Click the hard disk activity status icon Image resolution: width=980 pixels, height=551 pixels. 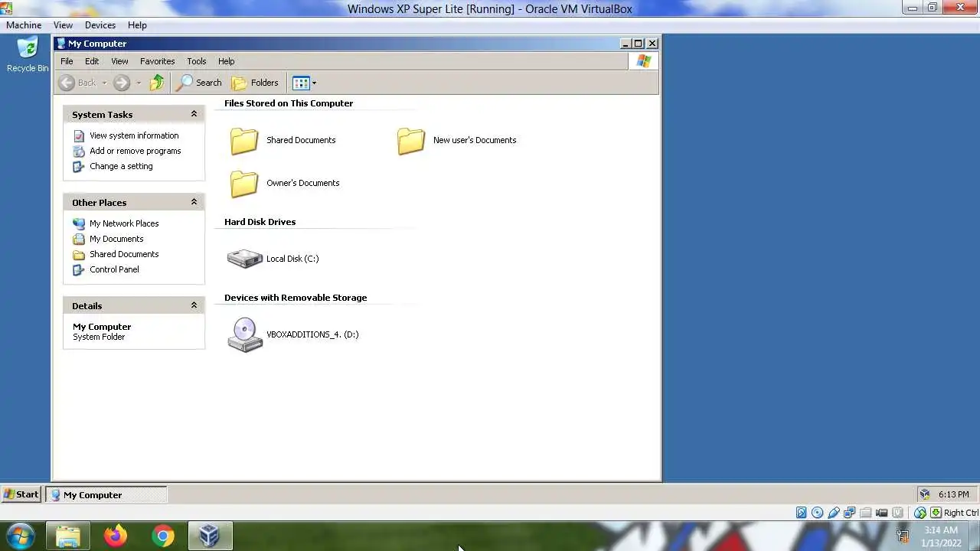pyautogui.click(x=801, y=513)
